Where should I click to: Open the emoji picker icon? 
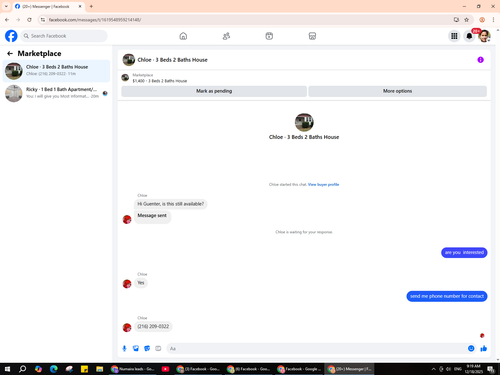coord(471,348)
